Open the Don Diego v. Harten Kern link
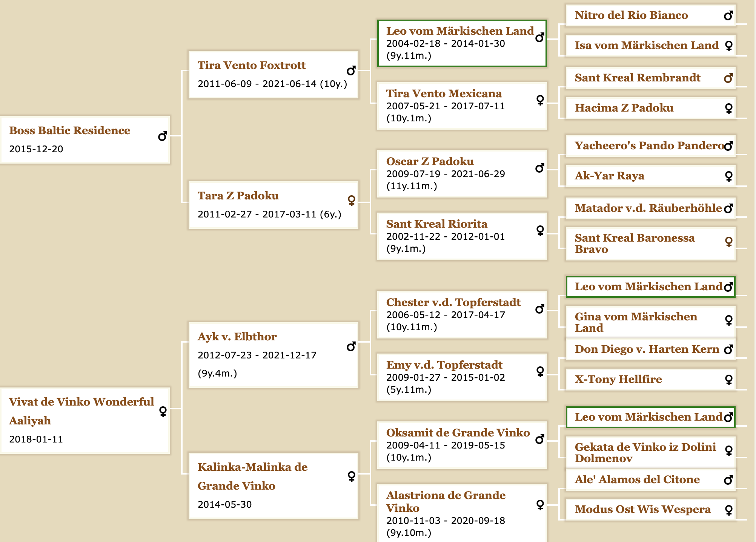Screen dimensions: 756x542 click(647, 349)
